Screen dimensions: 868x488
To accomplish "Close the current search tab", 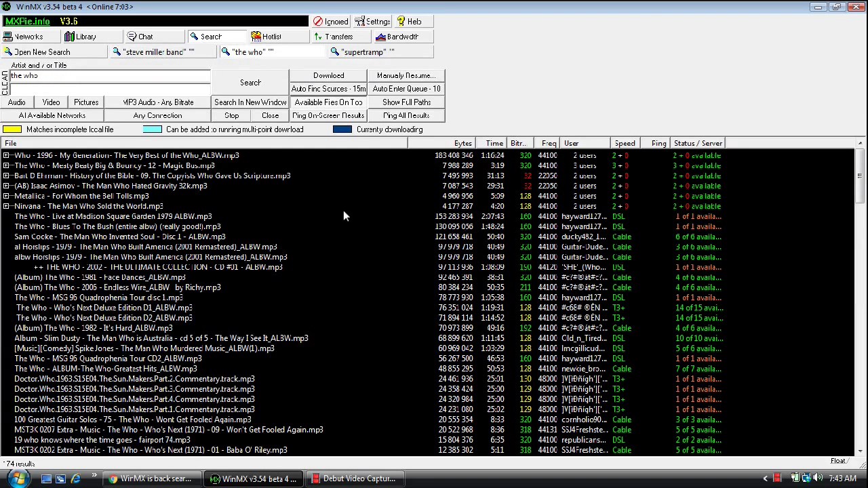I will point(270,116).
